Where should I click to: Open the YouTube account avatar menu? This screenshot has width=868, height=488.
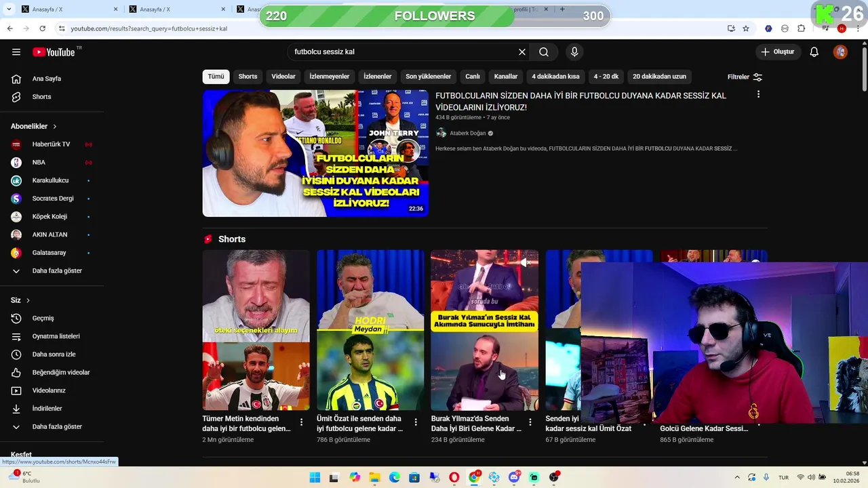coord(840,52)
